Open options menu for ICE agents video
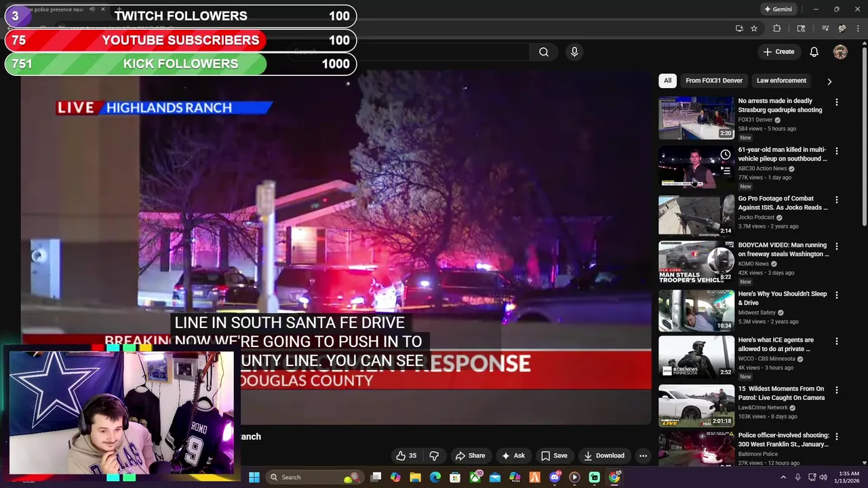Screen dimensions: 868x488 836,341
